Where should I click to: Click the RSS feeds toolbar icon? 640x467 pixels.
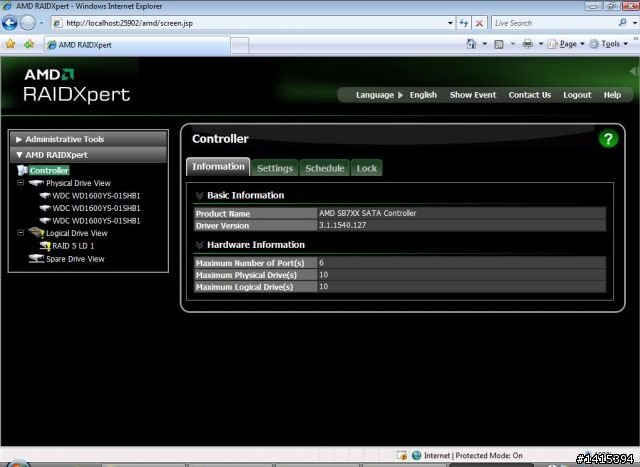pyautogui.click(x=499, y=44)
